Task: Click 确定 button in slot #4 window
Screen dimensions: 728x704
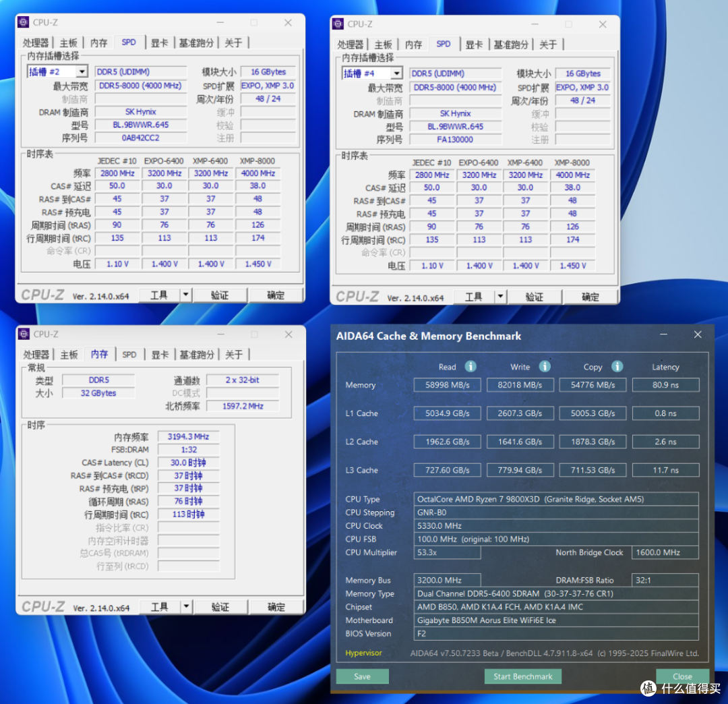Action: click(590, 297)
